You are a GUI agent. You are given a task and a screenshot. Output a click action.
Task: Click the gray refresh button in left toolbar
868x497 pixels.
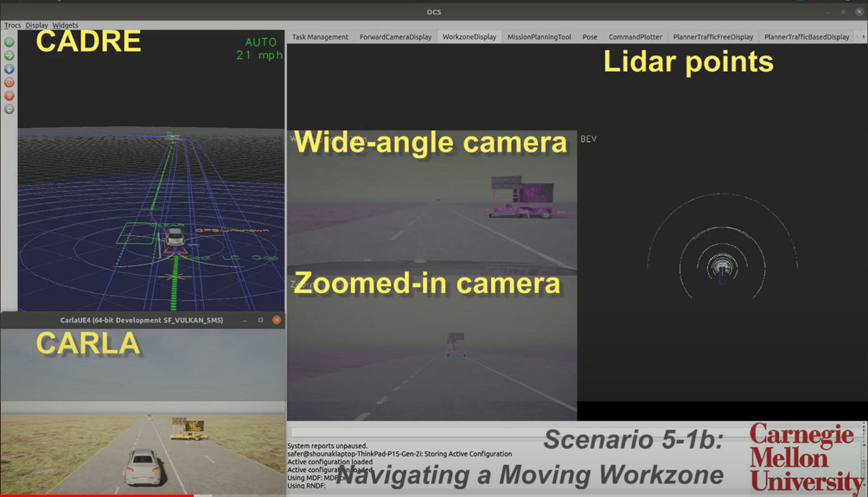[9, 108]
